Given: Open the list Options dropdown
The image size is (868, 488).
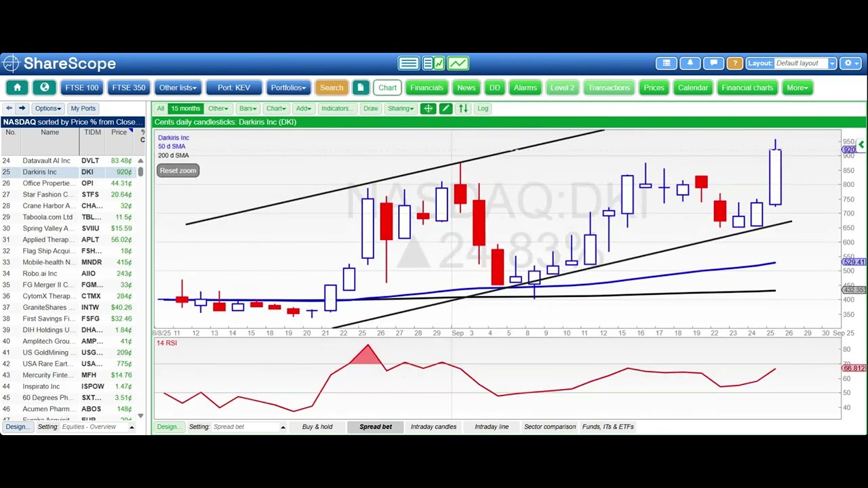Looking at the screenshot, I should [x=48, y=108].
